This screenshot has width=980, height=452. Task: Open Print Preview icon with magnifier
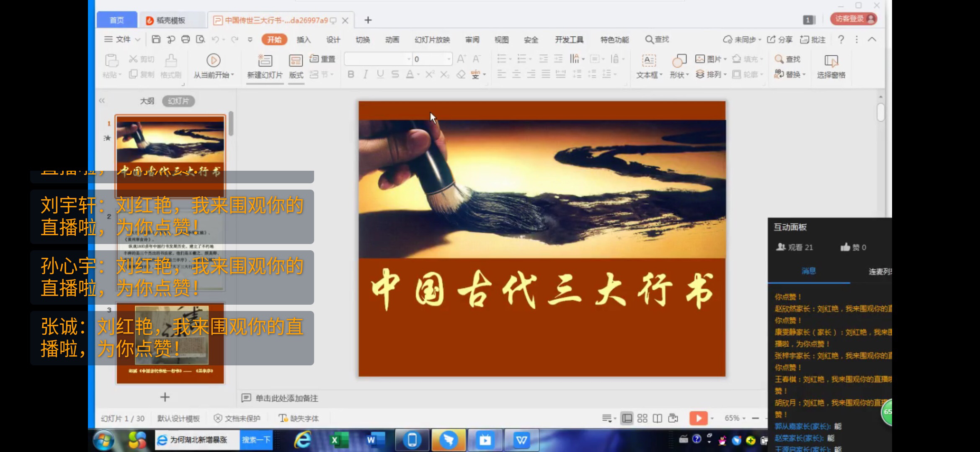201,39
